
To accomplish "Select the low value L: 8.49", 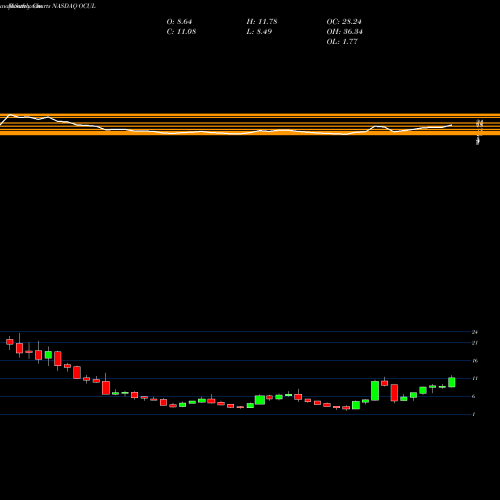I will point(259,32).
